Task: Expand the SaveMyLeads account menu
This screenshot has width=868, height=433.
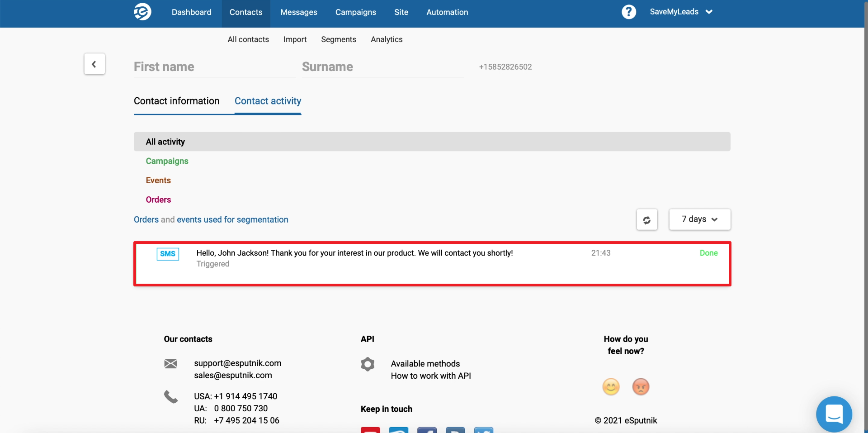Action: click(x=681, y=12)
